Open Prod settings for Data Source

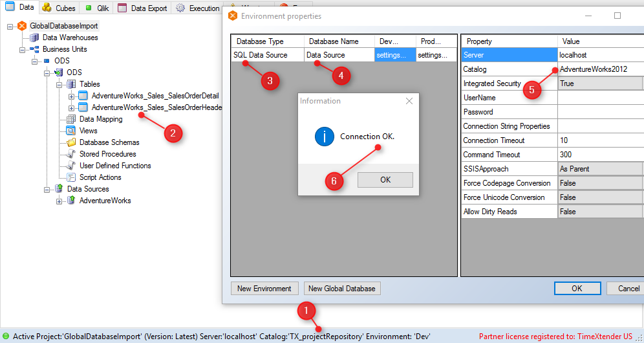(436, 55)
